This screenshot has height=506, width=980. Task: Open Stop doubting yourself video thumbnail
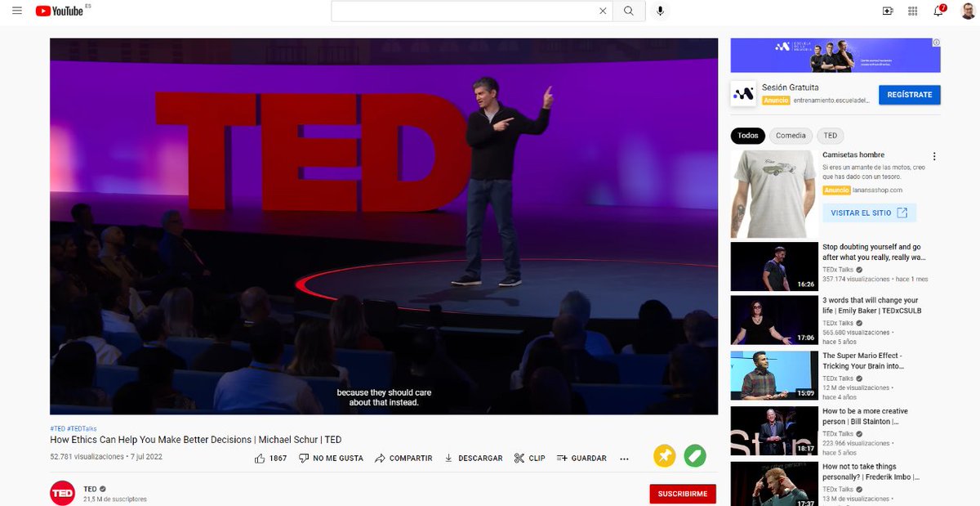[x=774, y=266]
